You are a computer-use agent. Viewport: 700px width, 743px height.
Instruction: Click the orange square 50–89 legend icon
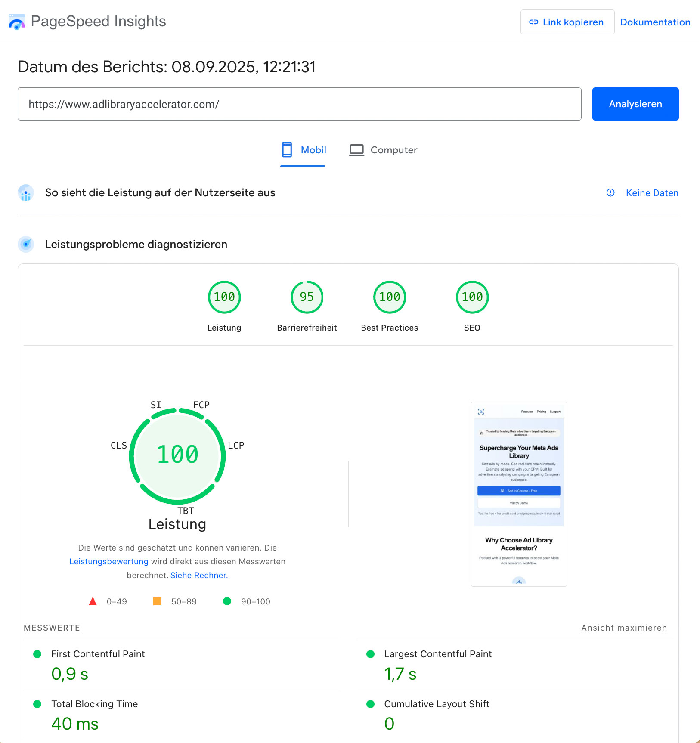click(x=157, y=601)
